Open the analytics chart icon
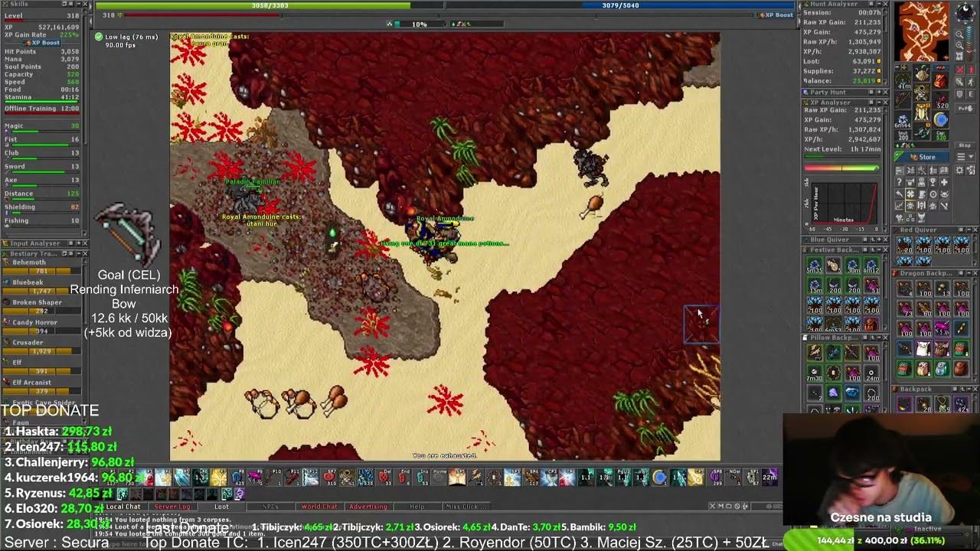Viewport: 980px width, 551px height. coord(900,206)
